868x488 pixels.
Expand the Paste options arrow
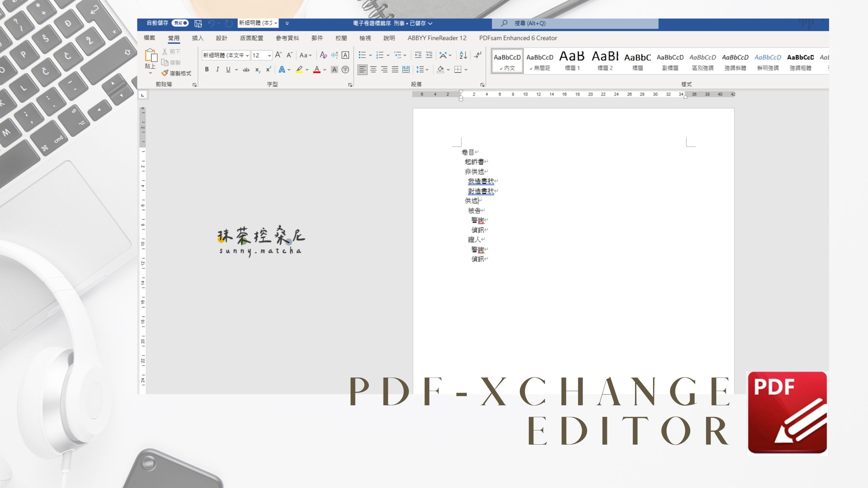(150, 73)
